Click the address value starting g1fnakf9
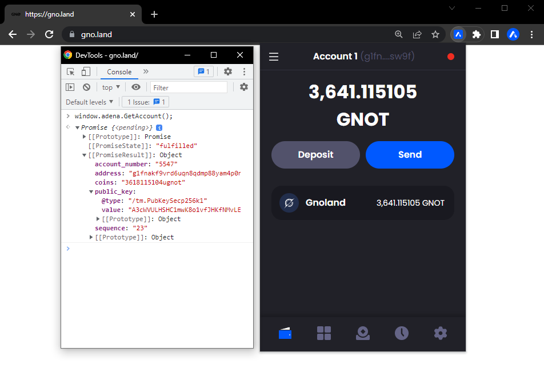 [x=185, y=173]
